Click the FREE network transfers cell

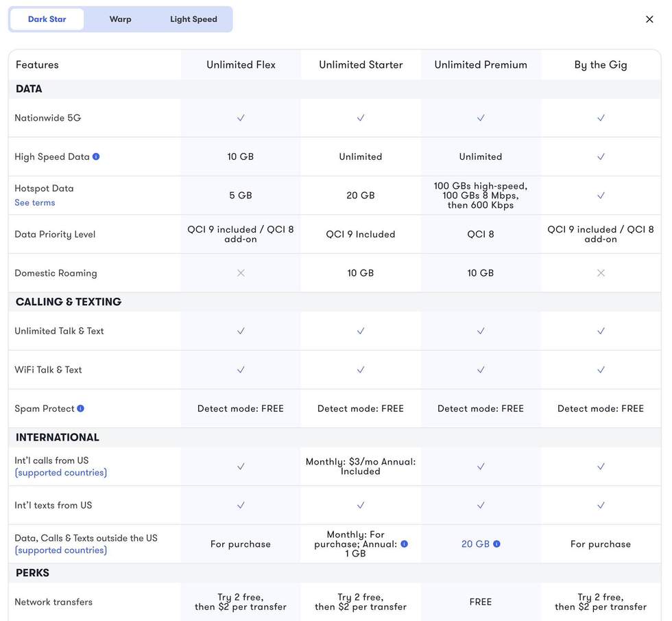tap(481, 602)
